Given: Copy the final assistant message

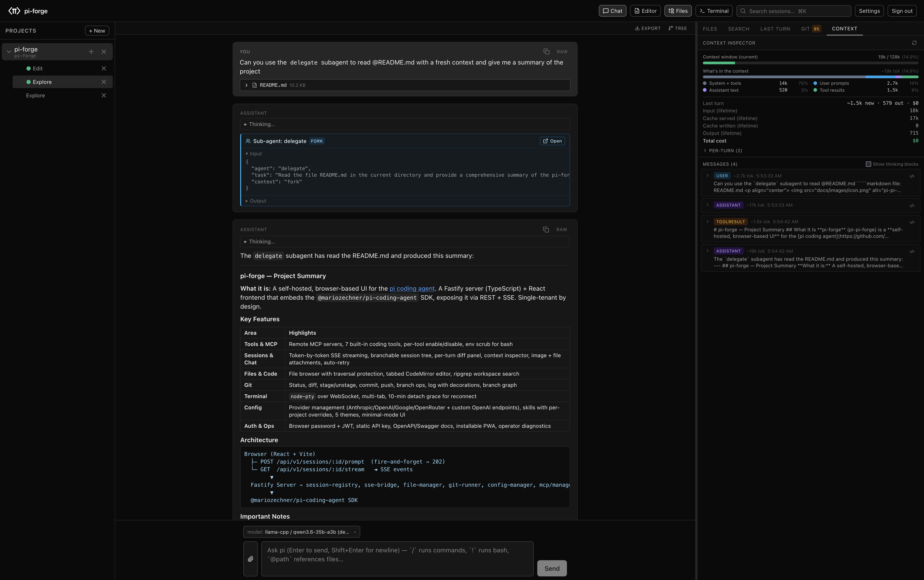Looking at the screenshot, I should pos(546,229).
